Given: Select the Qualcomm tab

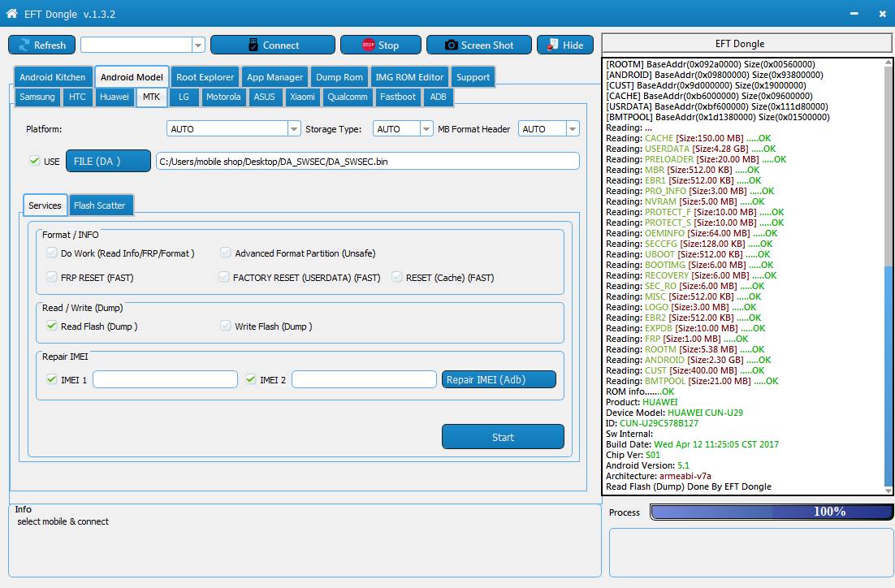Looking at the screenshot, I should tap(347, 97).
